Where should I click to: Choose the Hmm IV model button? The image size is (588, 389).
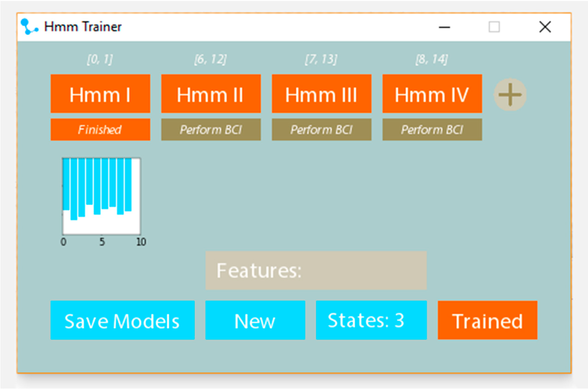[432, 94]
